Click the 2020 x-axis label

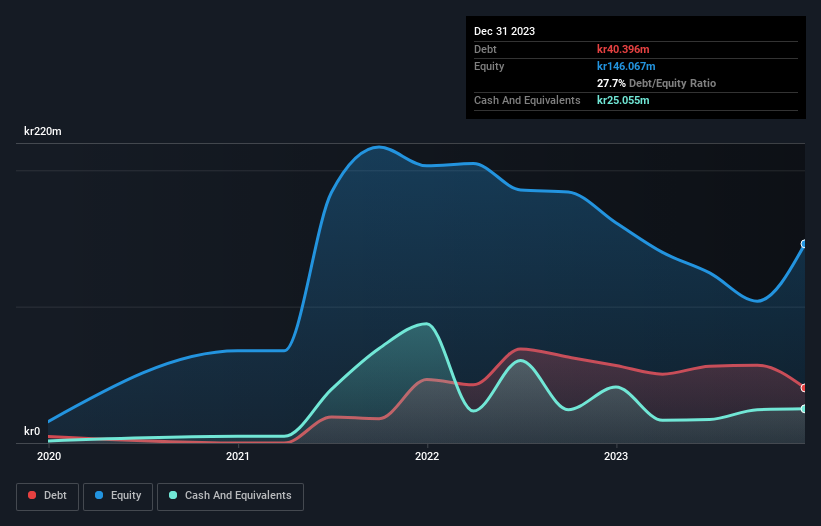(49, 456)
